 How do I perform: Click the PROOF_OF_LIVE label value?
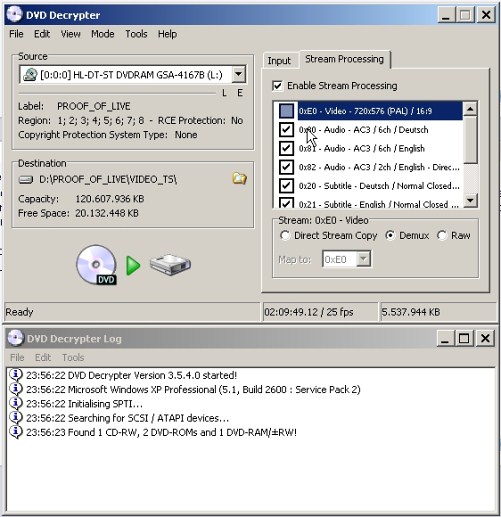pyautogui.click(x=94, y=106)
